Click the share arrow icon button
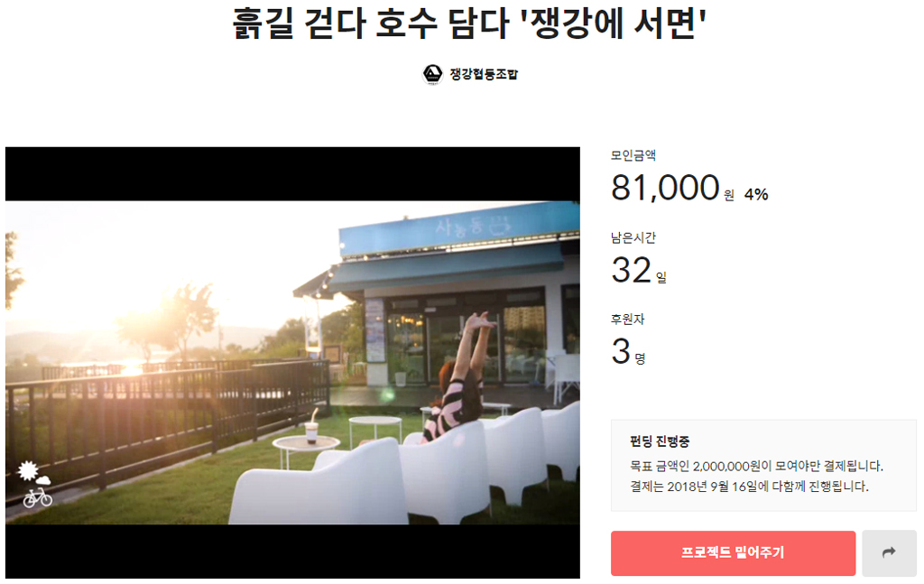 pos(889,552)
